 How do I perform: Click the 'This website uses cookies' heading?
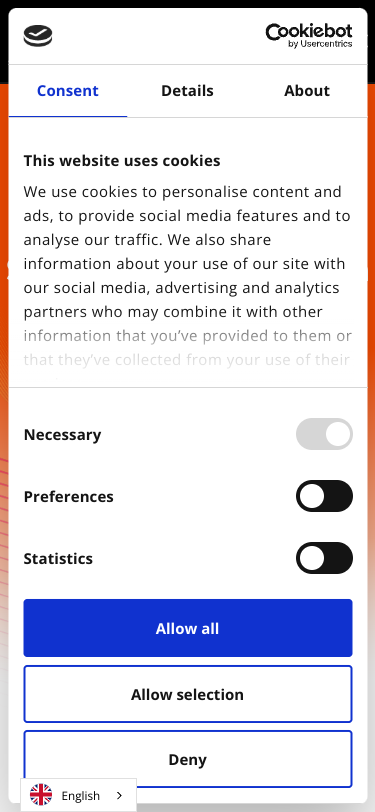(x=122, y=161)
